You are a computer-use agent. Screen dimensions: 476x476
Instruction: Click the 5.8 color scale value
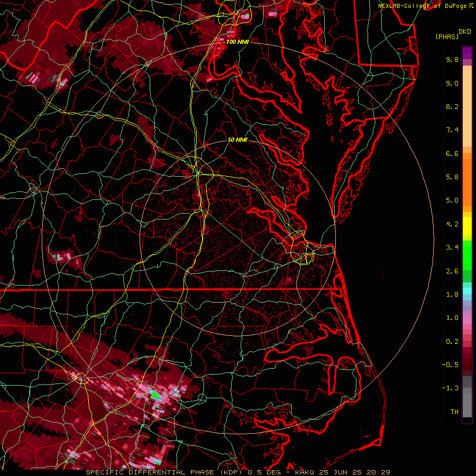click(452, 177)
